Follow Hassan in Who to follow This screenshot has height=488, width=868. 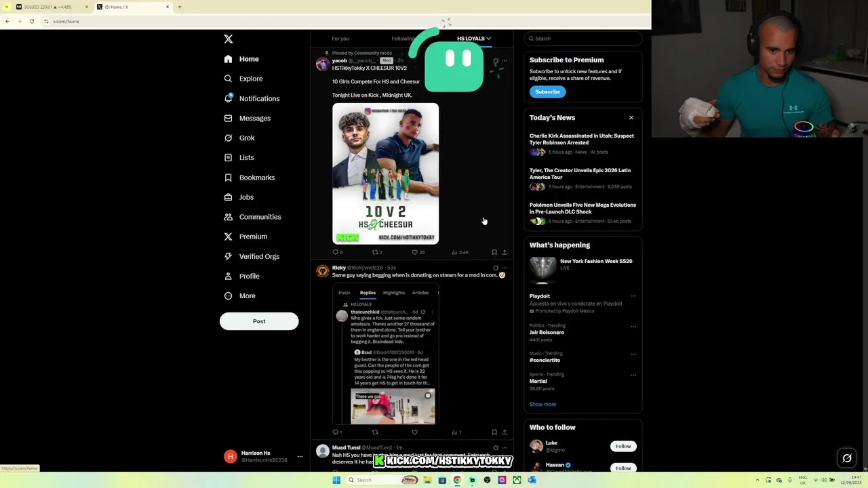pyautogui.click(x=623, y=468)
